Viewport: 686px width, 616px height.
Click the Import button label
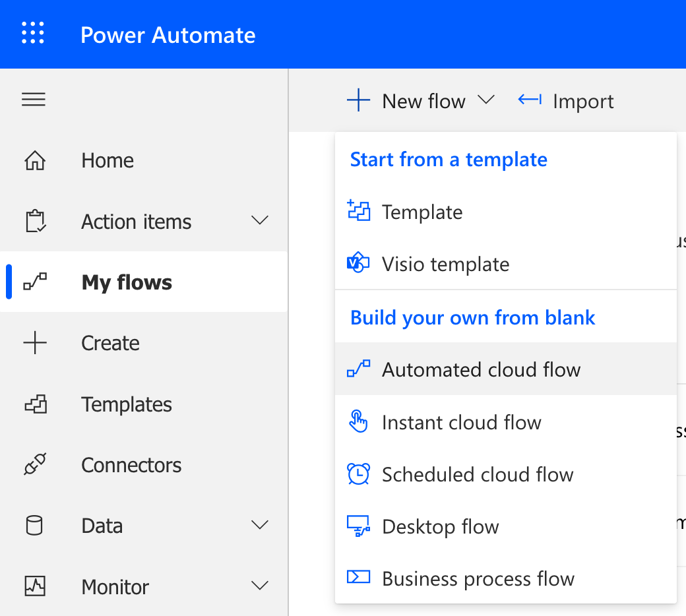point(583,102)
